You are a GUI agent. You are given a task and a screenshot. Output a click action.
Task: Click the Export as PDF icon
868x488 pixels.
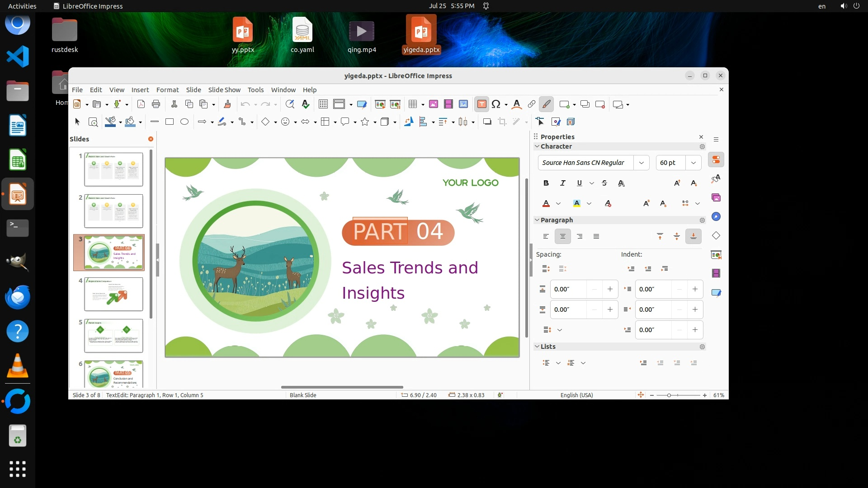click(x=141, y=104)
